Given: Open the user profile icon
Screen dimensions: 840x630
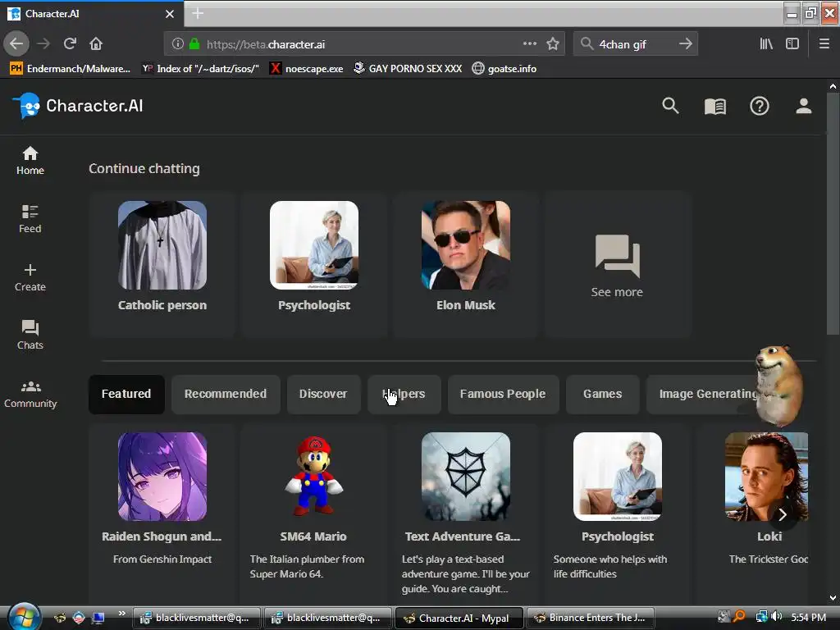Looking at the screenshot, I should pos(803,106).
